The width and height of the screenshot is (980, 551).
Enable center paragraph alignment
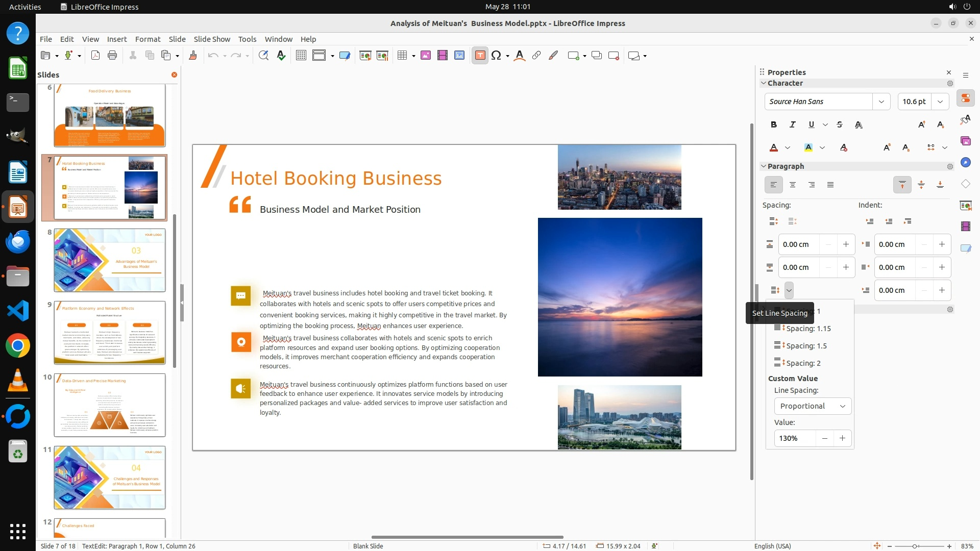[x=793, y=185]
